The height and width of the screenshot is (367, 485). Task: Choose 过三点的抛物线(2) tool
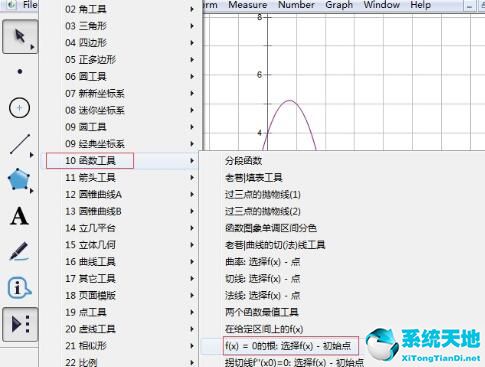click(263, 211)
